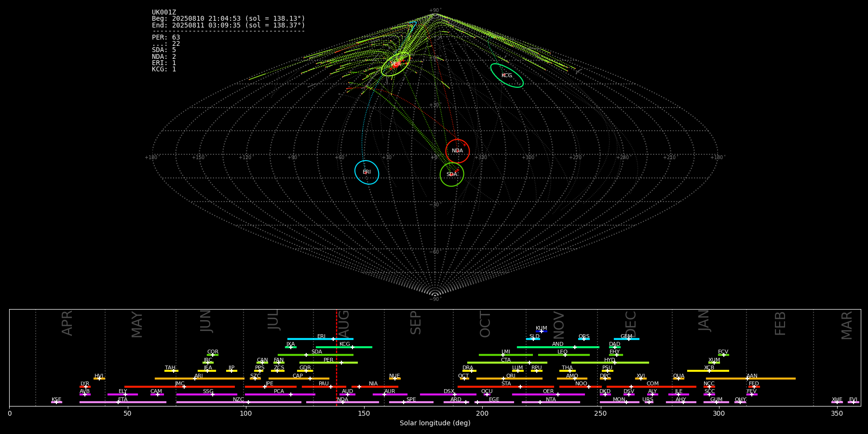Select the SSG purple shower bar
The height and width of the screenshot is (434, 868).
(206, 394)
